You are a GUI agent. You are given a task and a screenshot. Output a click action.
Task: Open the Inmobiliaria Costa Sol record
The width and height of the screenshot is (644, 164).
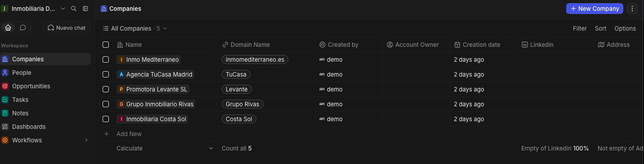point(152,119)
